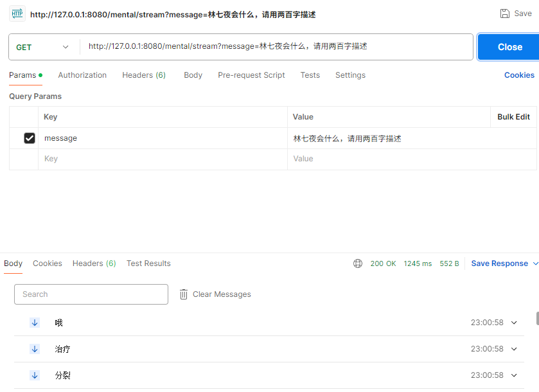539x392 pixels.
Task: Click the down-arrow icon for message 治疗
Action: pyautogui.click(x=35, y=349)
